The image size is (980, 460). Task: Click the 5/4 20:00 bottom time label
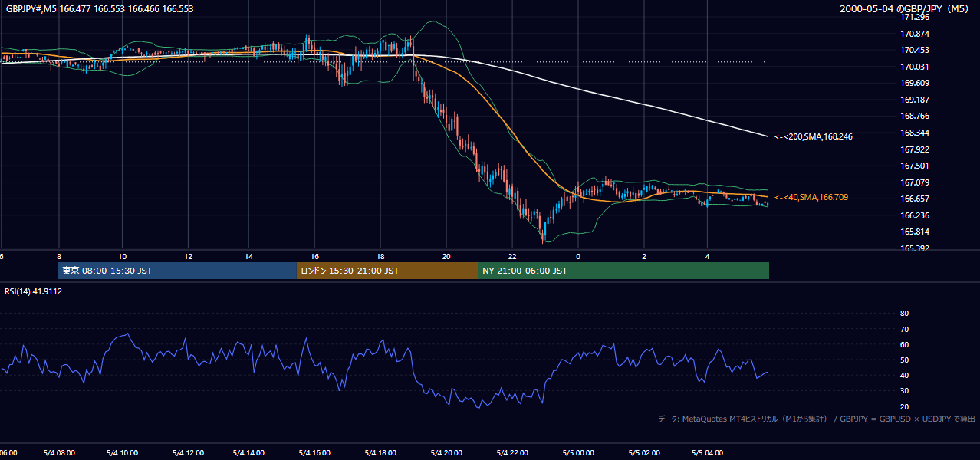tap(446, 453)
